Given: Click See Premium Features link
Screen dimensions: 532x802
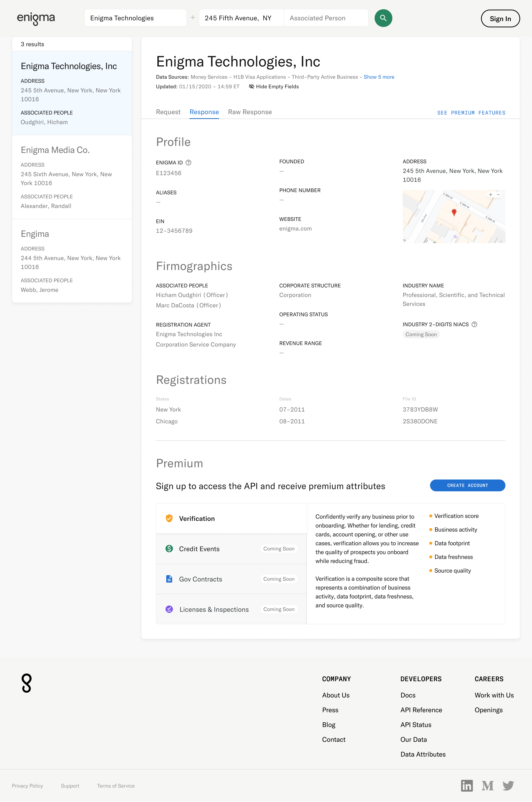Looking at the screenshot, I should click(471, 113).
